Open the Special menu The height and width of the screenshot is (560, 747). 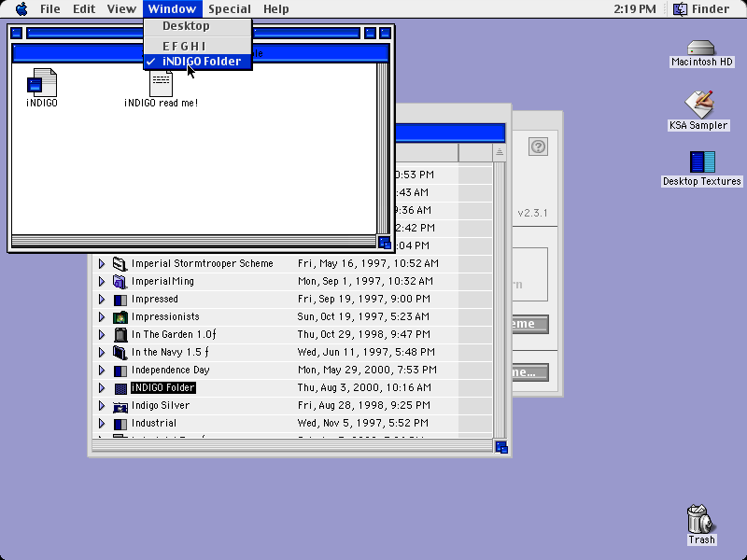pos(230,9)
